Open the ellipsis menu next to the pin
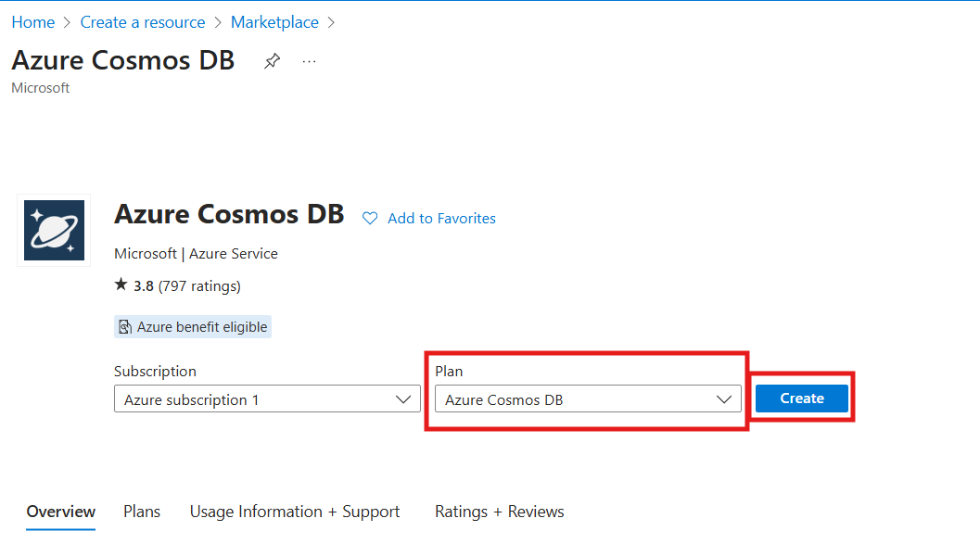 [309, 61]
